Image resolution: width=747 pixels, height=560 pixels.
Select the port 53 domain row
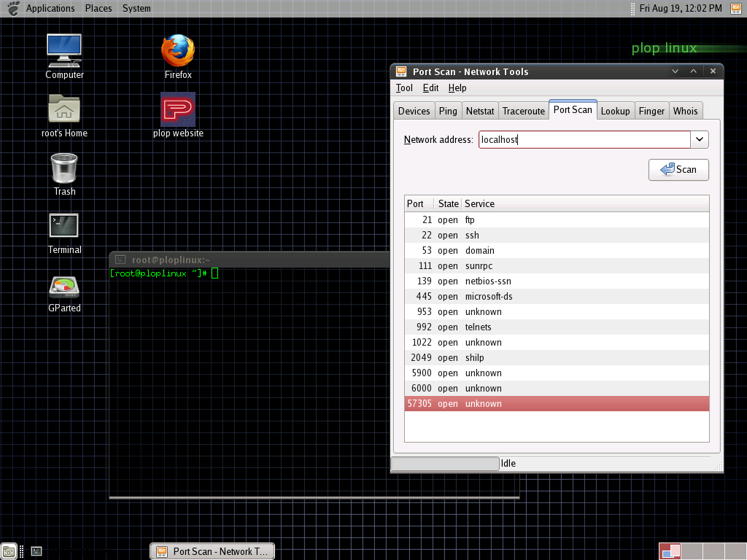557,251
